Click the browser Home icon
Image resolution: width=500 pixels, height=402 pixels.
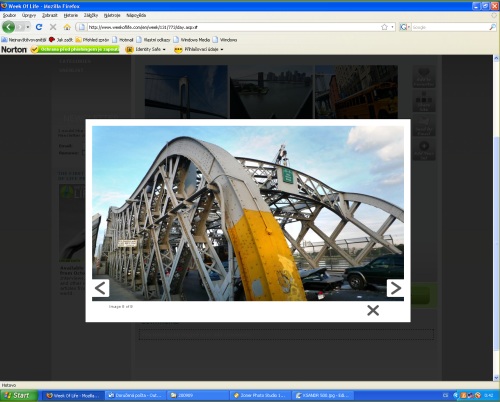tap(67, 27)
